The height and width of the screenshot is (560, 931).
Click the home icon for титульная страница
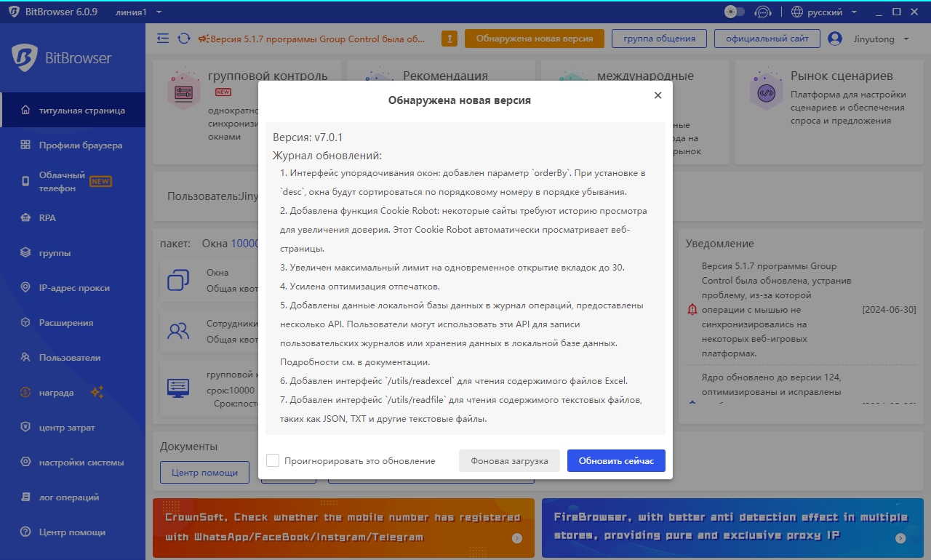pyautogui.click(x=25, y=111)
